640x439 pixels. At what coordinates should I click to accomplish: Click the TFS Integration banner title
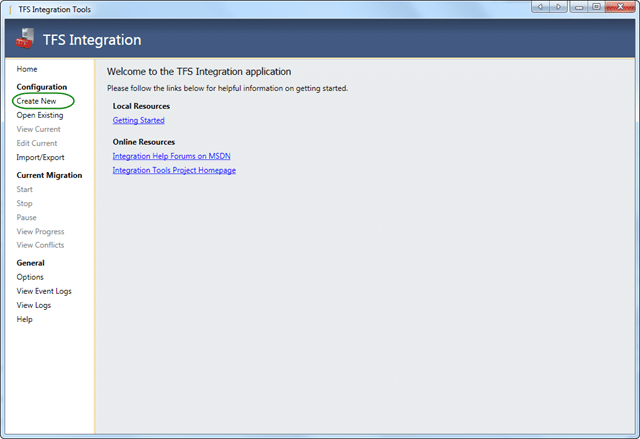pyautogui.click(x=92, y=40)
